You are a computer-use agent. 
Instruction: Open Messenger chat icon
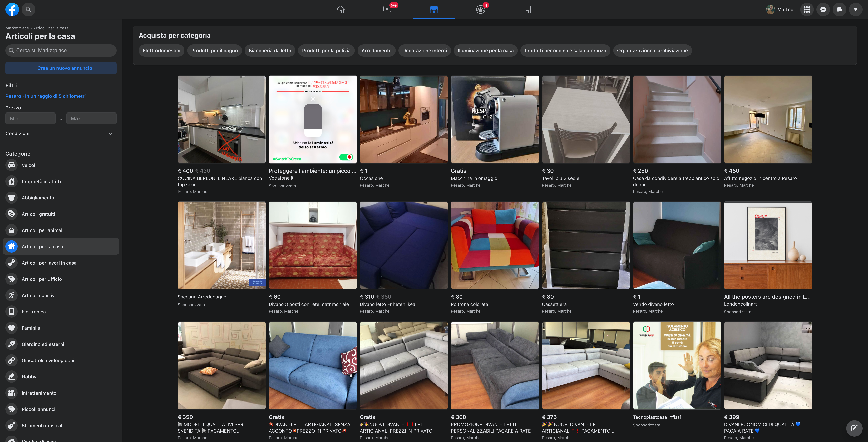point(823,9)
